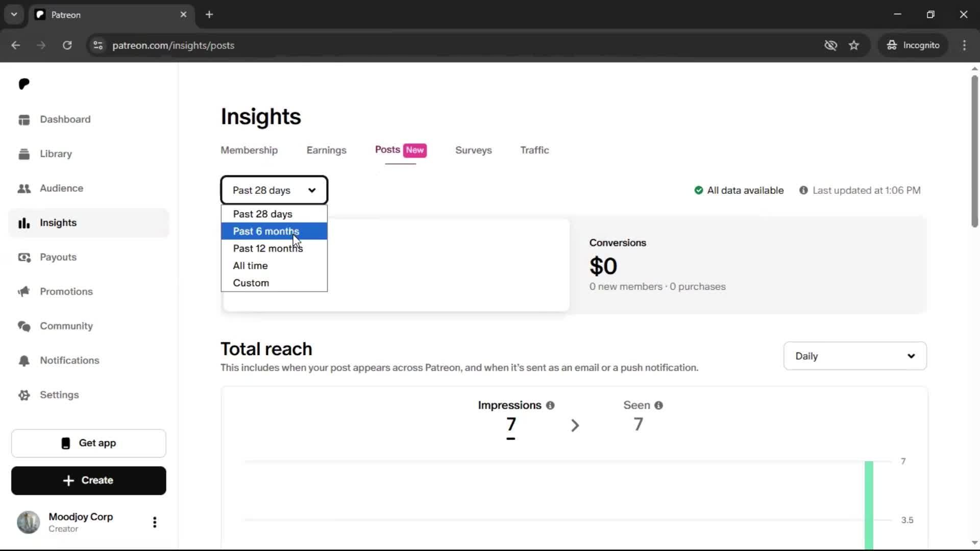Open Settings via the gear icon
Screen dimensions: 980x551
[24, 395]
